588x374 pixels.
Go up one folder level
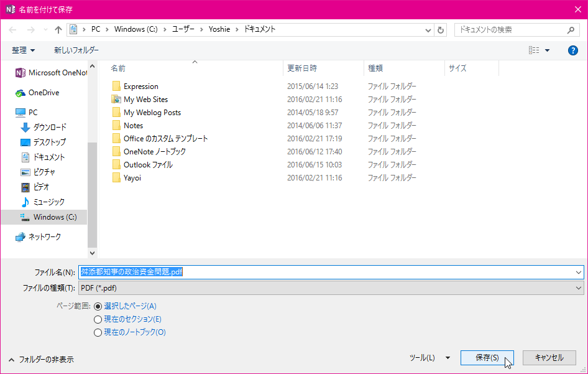coord(58,30)
